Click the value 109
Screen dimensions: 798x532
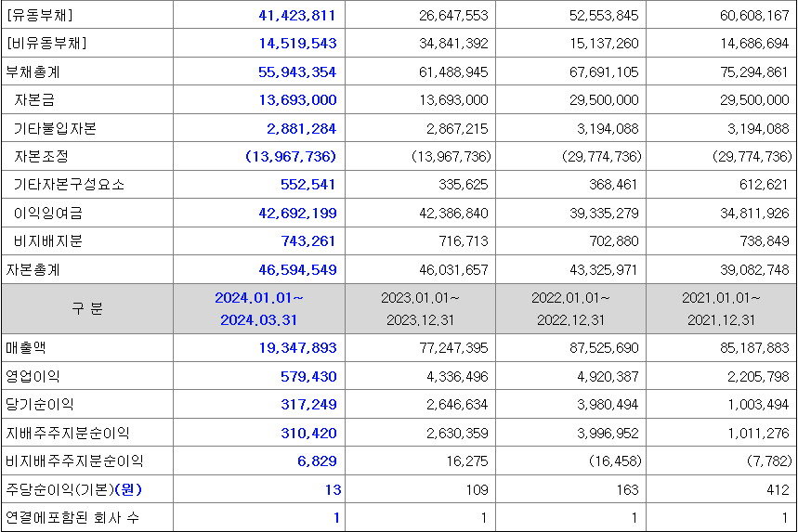pos(477,489)
